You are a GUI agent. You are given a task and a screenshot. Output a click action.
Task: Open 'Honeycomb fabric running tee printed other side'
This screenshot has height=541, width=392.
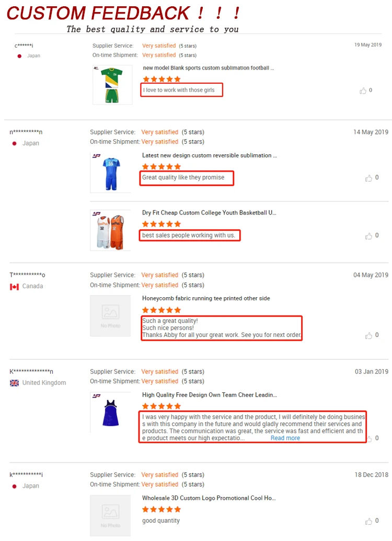coord(206,298)
